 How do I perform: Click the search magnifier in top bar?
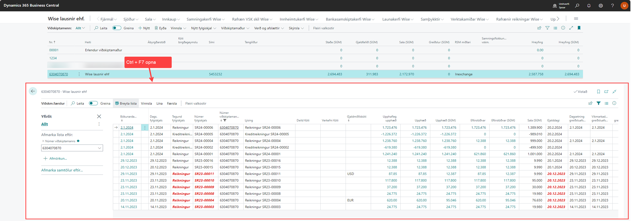coord(577,6)
